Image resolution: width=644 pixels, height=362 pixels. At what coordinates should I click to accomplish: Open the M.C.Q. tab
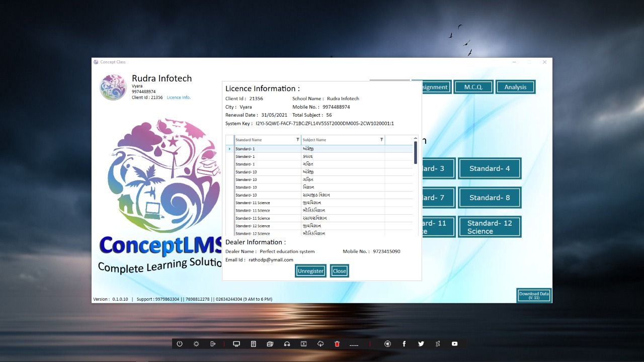click(x=473, y=87)
